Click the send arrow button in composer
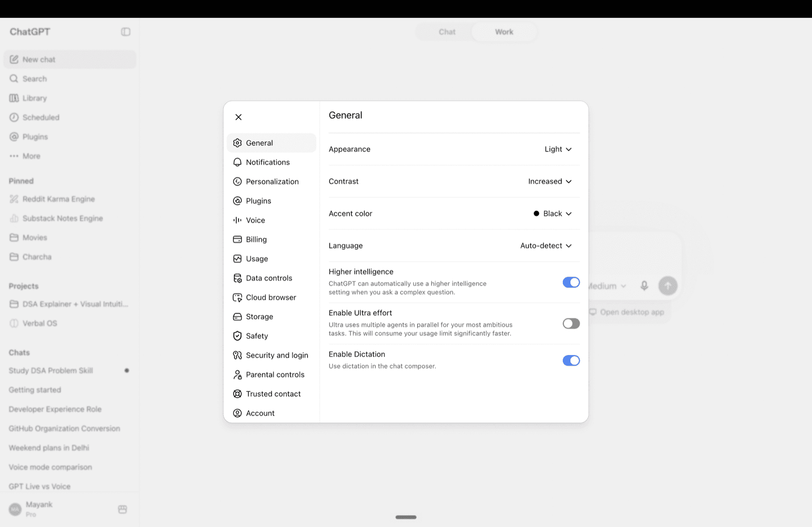Viewport: 812px width, 527px height. coord(668,286)
